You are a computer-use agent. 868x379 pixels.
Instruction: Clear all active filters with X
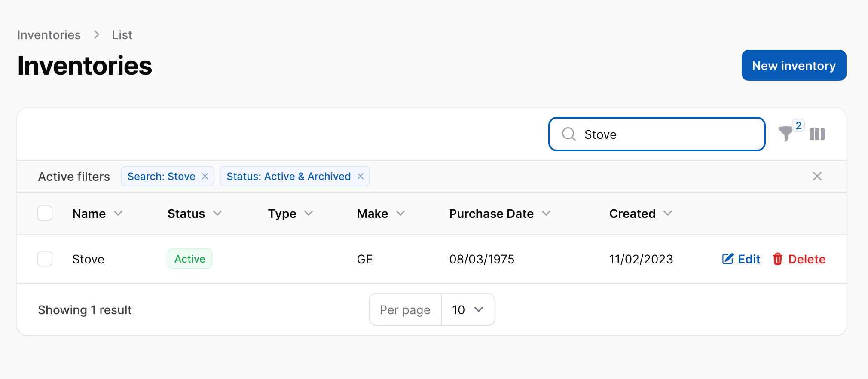pyautogui.click(x=817, y=176)
